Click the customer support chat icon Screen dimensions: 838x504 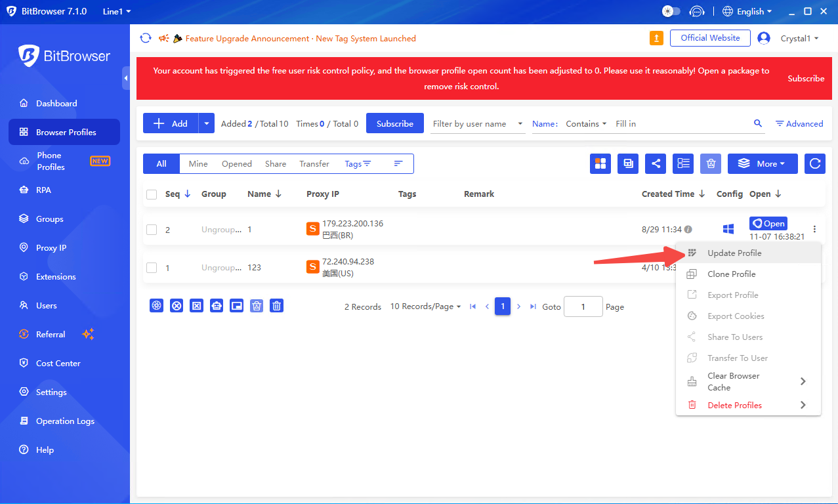tap(697, 11)
